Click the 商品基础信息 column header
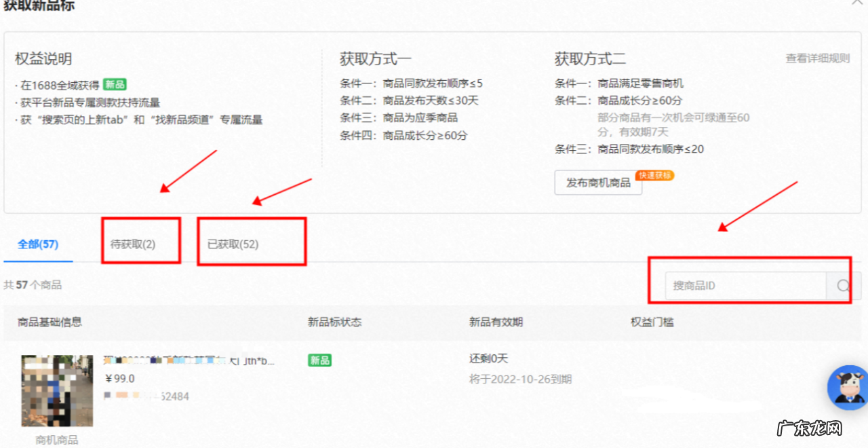The width and height of the screenshot is (868, 448). pos(50,322)
